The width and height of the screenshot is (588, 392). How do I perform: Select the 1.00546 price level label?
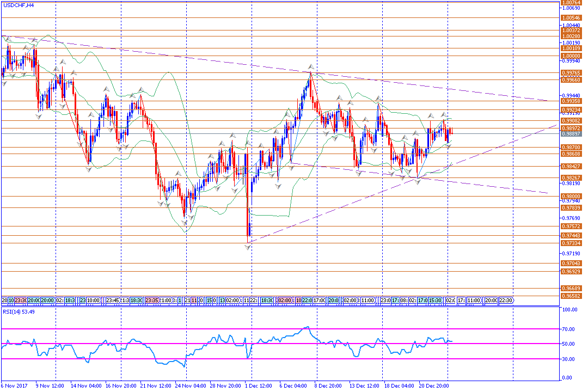coord(571,17)
